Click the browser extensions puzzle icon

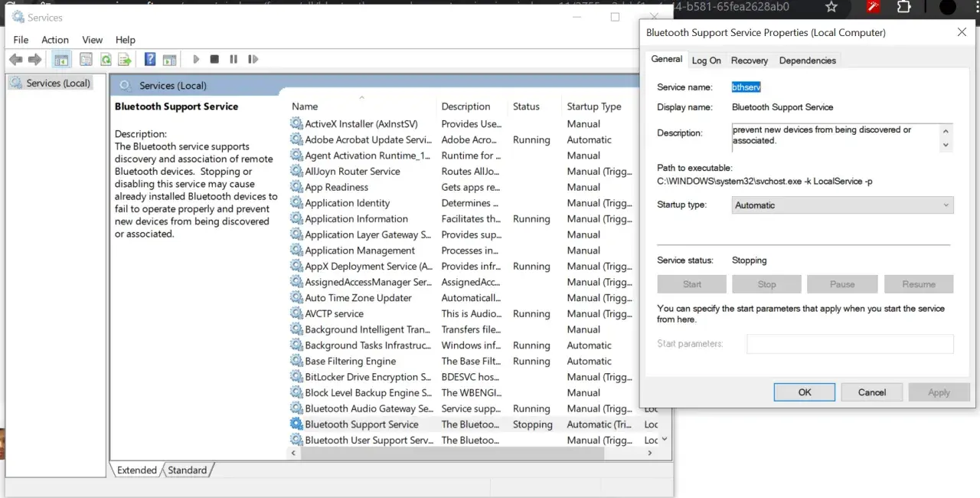[x=903, y=7]
